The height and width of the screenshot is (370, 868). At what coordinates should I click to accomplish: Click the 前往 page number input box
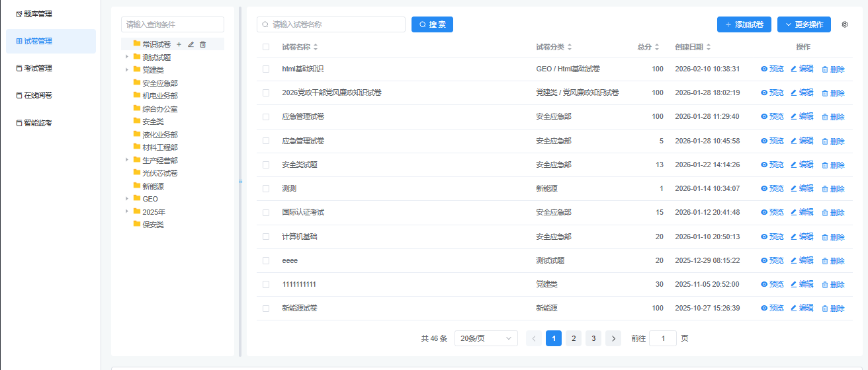pyautogui.click(x=663, y=338)
